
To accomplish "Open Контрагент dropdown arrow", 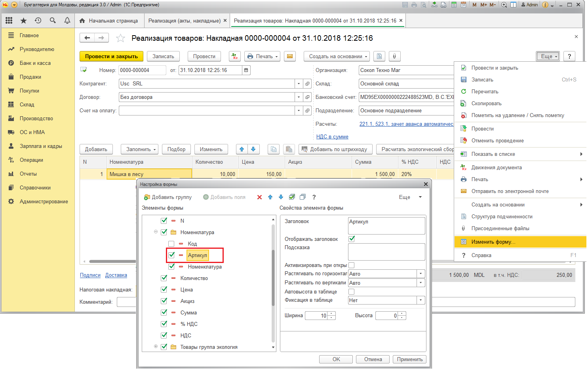I will (299, 83).
